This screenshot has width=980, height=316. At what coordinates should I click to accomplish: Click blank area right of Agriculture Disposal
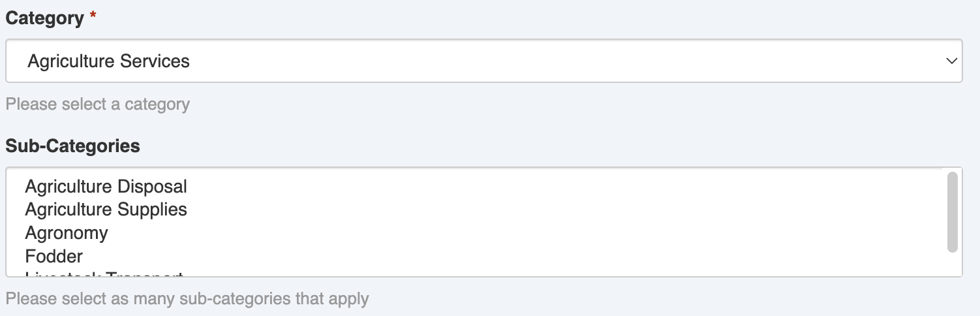(x=522, y=187)
